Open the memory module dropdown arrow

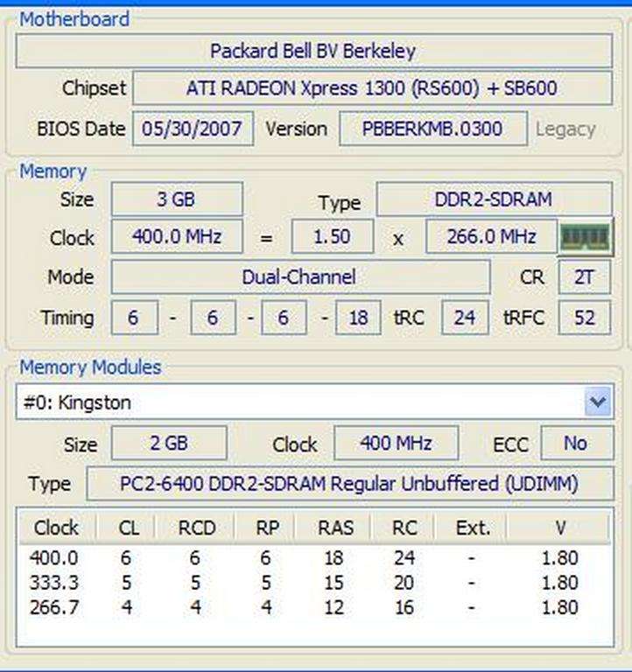click(x=598, y=402)
